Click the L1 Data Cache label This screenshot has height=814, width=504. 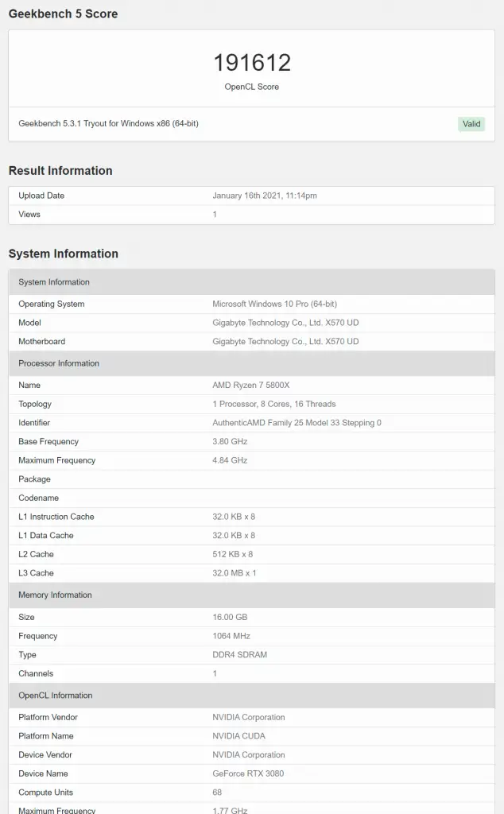pyautogui.click(x=45, y=535)
